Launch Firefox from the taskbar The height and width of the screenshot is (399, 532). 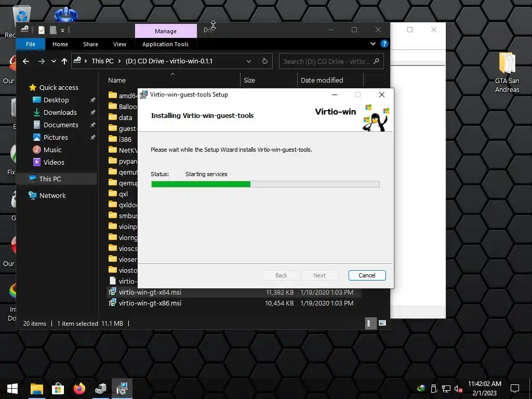(79, 389)
